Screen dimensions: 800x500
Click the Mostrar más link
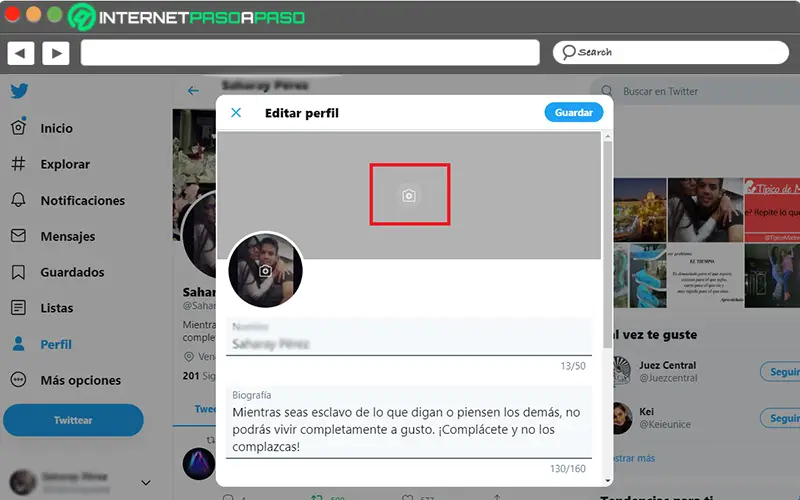pos(634,458)
